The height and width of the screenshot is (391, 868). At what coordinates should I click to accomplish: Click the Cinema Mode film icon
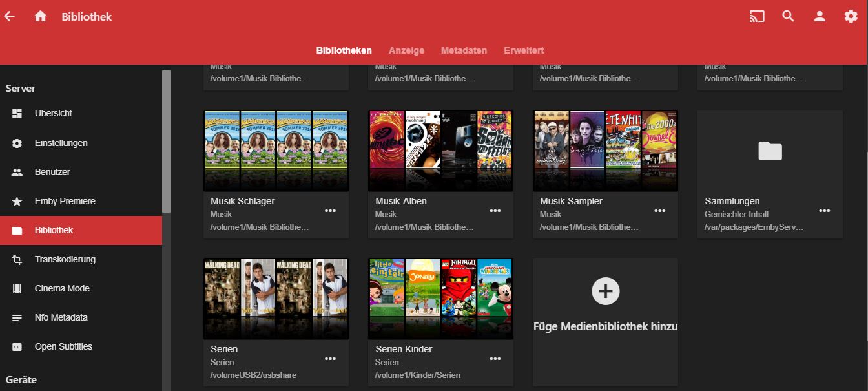coord(17,289)
